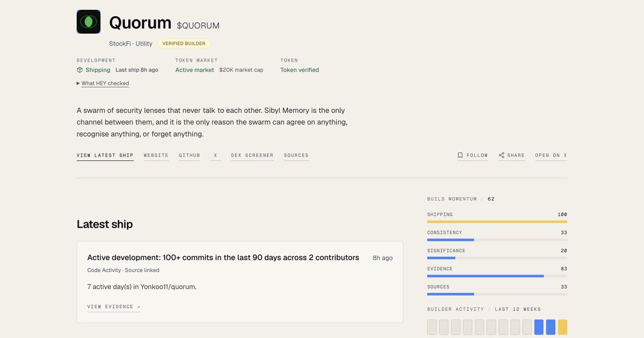This screenshot has width=644, height=338.
Task: Click the project description paragraph
Action: (212, 122)
